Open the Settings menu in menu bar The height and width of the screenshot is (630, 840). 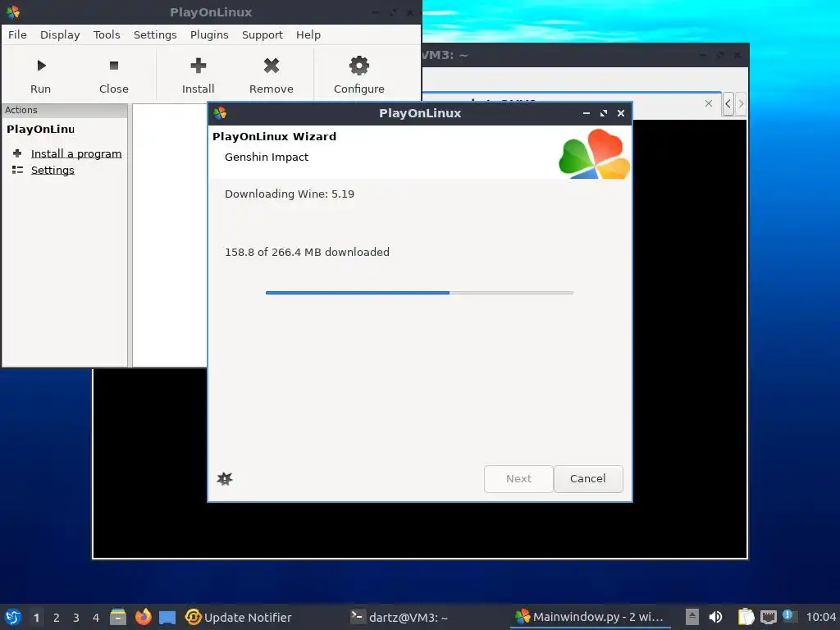[x=155, y=34]
